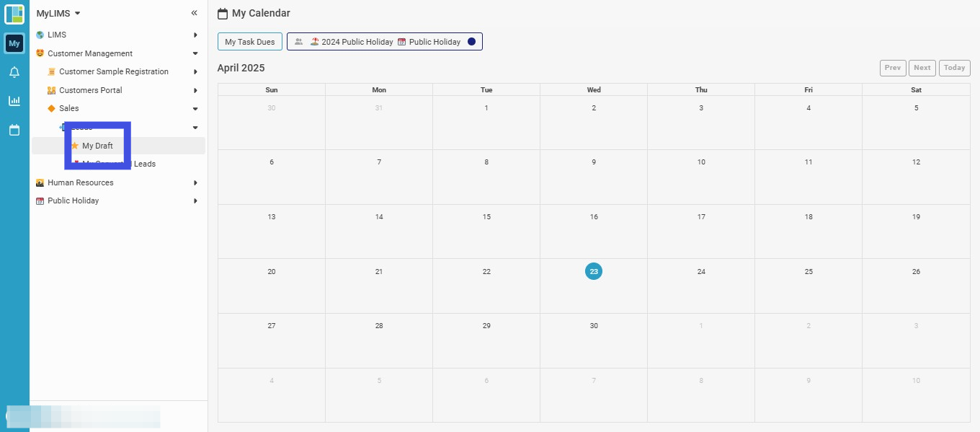Screen dimensions: 980x432
Task: Jump to Today in the calendar
Action: point(954,68)
